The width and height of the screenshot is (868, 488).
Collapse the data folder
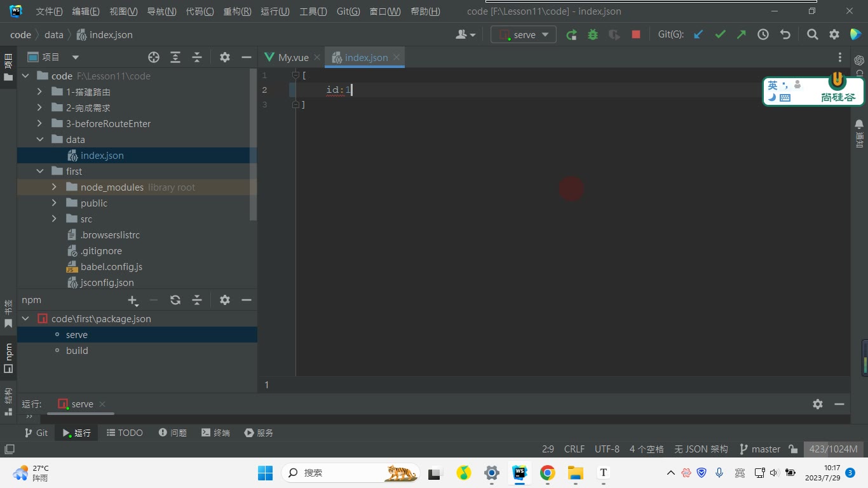coord(40,140)
